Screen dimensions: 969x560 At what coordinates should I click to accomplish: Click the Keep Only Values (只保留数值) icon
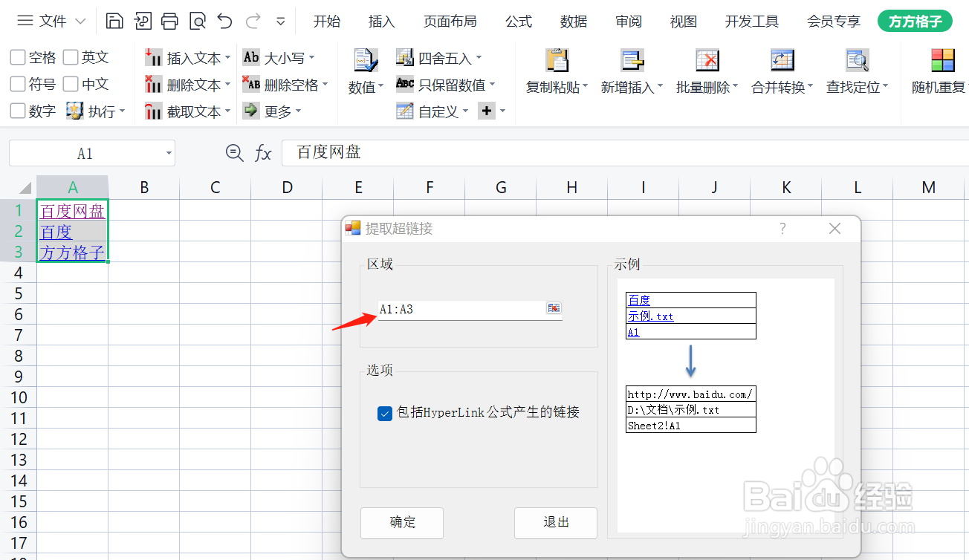404,84
